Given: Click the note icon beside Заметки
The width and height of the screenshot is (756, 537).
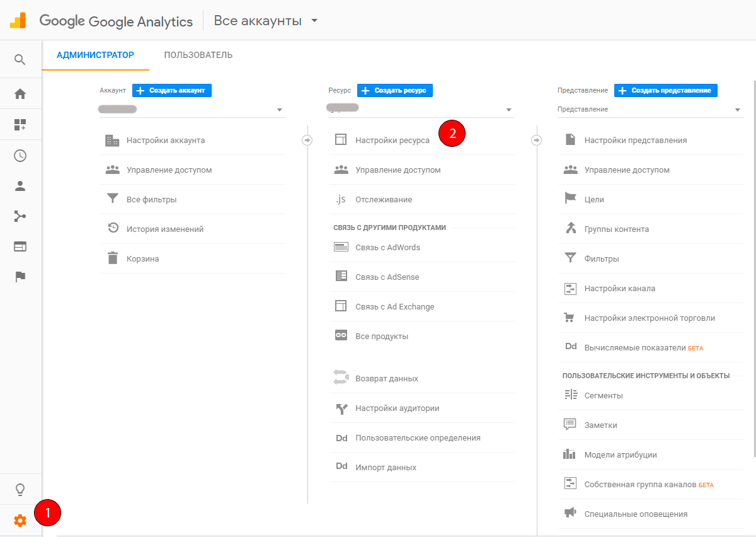Looking at the screenshot, I should [570, 425].
